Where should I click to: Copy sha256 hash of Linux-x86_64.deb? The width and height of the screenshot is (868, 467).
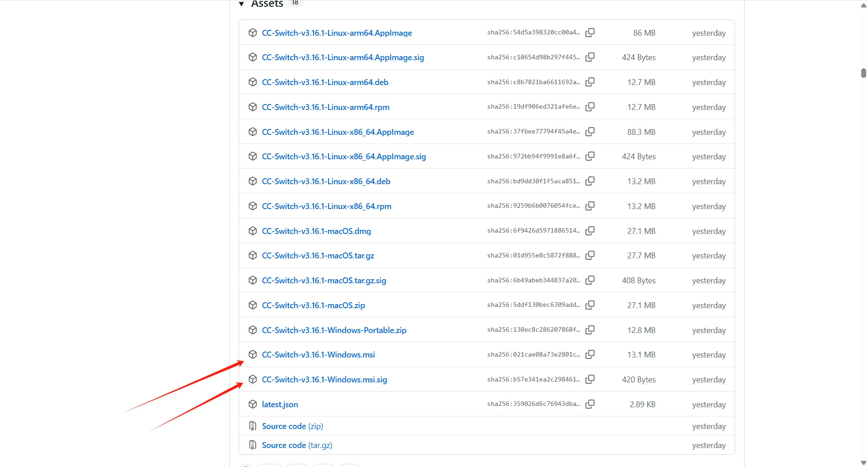590,181
